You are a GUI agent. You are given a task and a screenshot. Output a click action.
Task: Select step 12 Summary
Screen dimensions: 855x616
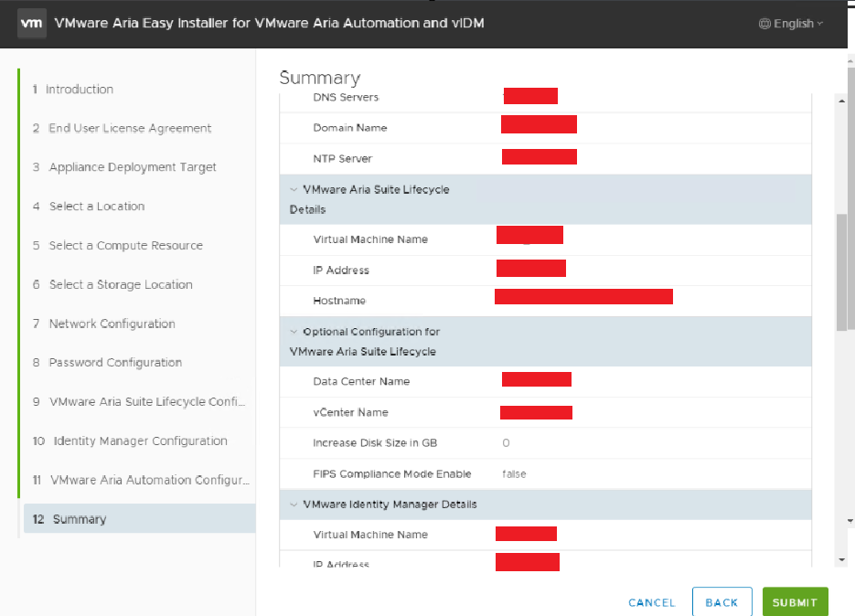[x=140, y=518]
